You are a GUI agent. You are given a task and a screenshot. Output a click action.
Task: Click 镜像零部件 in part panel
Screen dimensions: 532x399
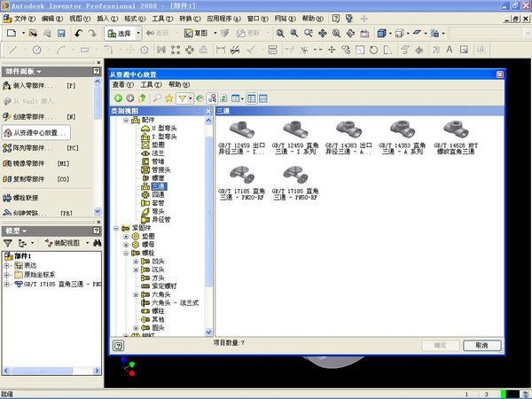tap(28, 163)
